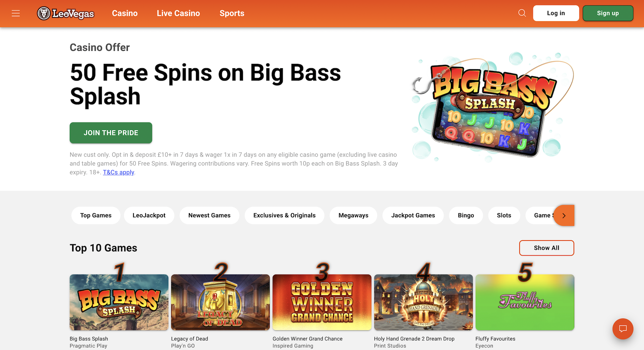Click the green Sign up button
This screenshot has width=644, height=350.
pyautogui.click(x=608, y=13)
